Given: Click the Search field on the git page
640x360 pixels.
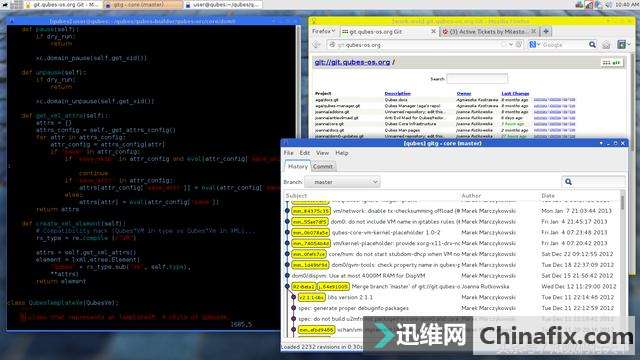Looking at the screenshot, I should 477,78.
